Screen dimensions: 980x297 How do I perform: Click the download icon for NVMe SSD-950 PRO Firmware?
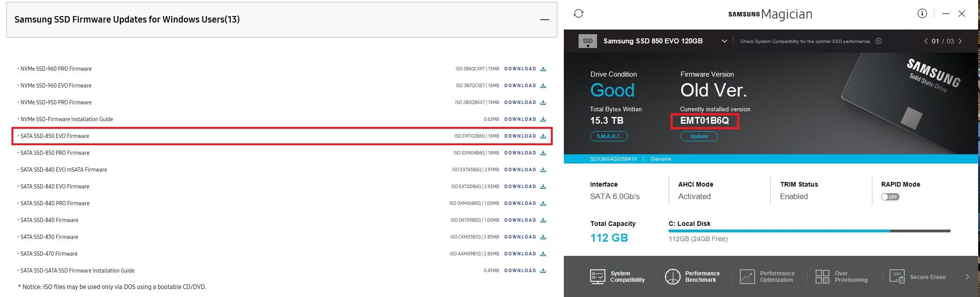543,102
